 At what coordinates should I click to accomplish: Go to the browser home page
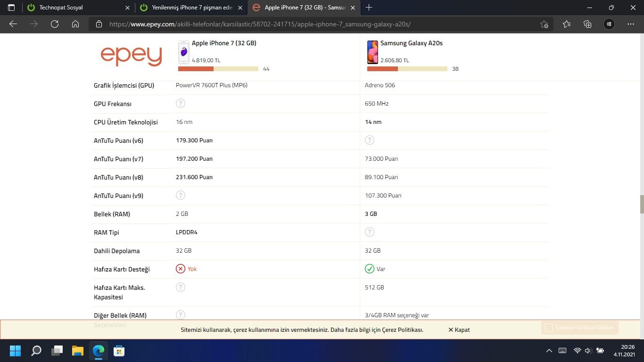75,24
